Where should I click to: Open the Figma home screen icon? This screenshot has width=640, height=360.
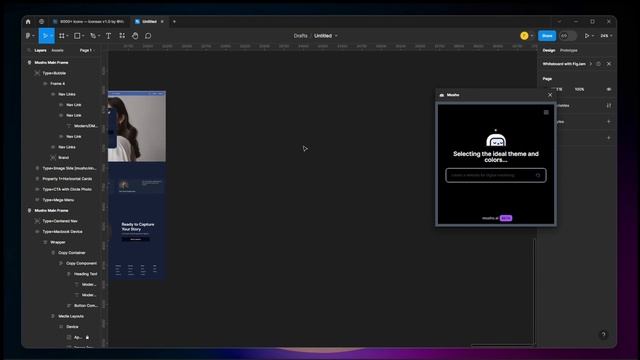[x=28, y=22]
